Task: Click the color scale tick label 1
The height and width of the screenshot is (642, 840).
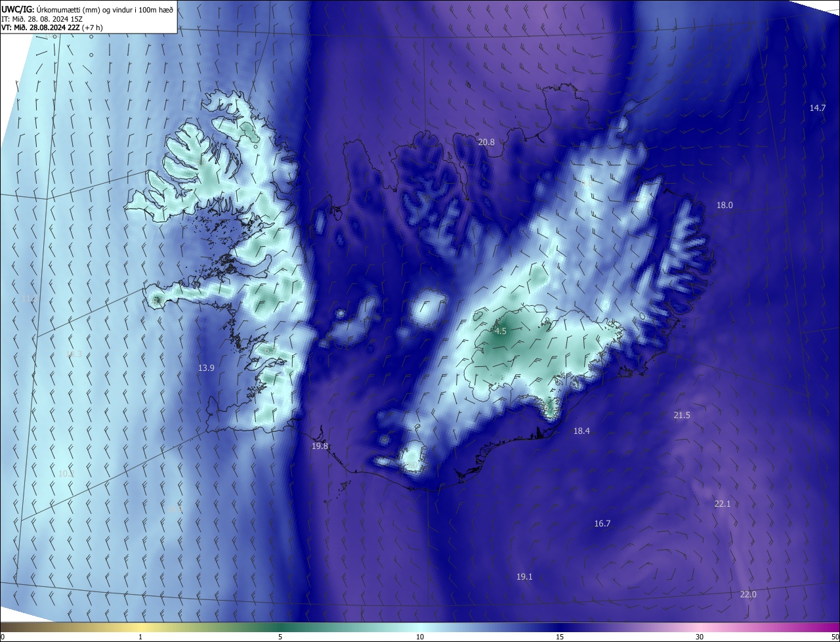Action: click(140, 637)
